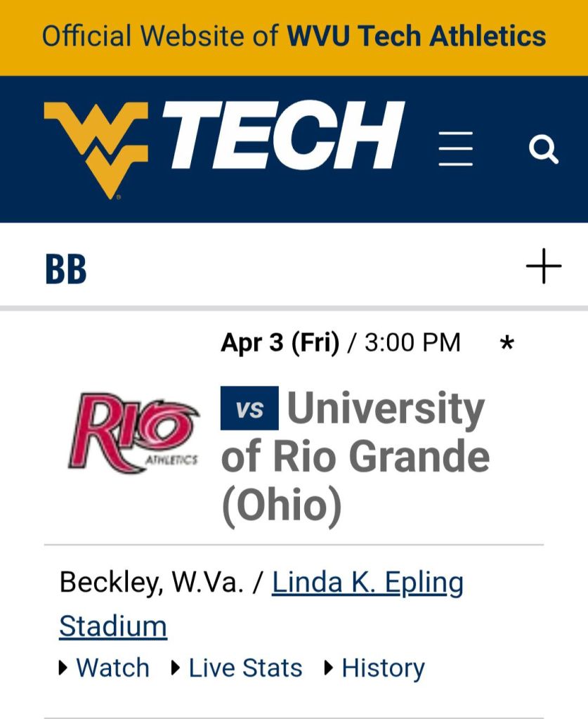The height and width of the screenshot is (719, 588).
Task: Click the search magnifier icon
Action: [x=543, y=149]
